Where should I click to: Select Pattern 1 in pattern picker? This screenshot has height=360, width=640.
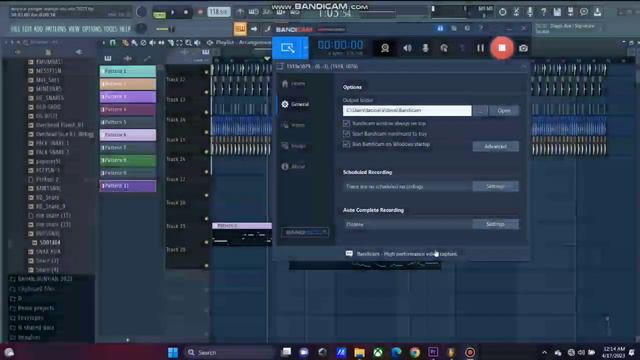[x=128, y=71]
